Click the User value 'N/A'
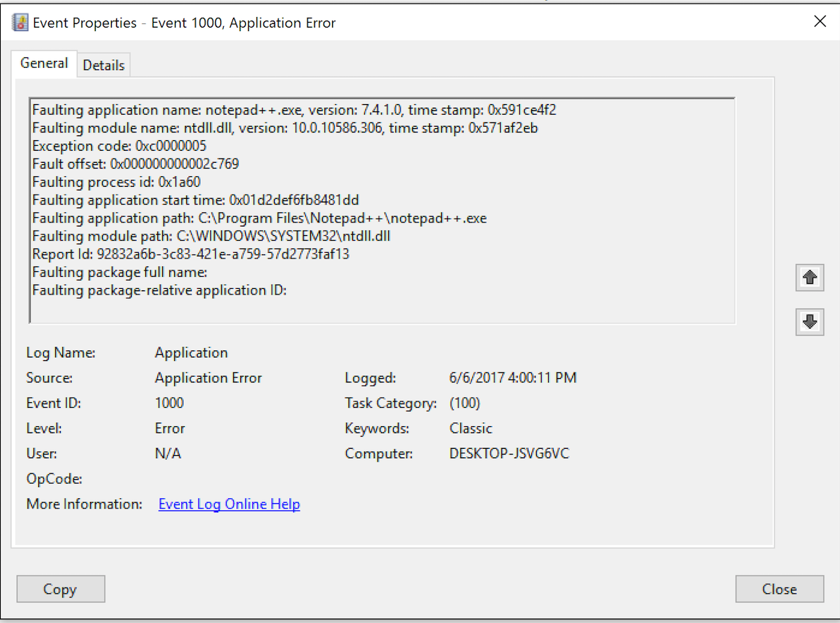The height and width of the screenshot is (623, 840). 168,453
